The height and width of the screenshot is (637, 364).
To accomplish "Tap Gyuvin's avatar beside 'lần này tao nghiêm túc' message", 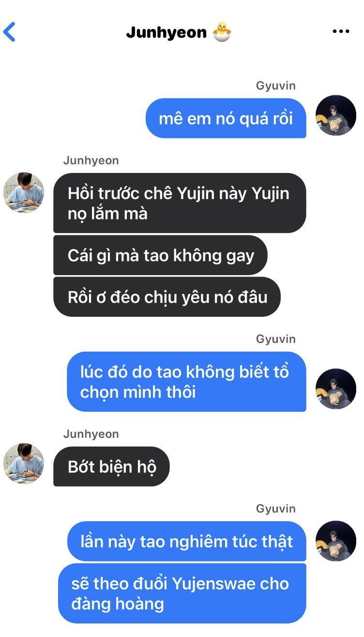I will 336,541.
